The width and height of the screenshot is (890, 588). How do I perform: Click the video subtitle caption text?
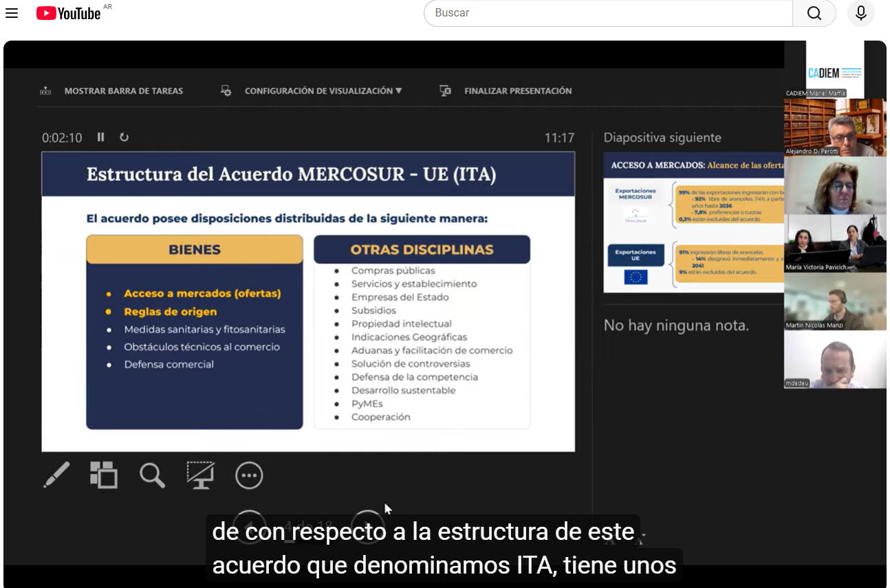coord(444,549)
